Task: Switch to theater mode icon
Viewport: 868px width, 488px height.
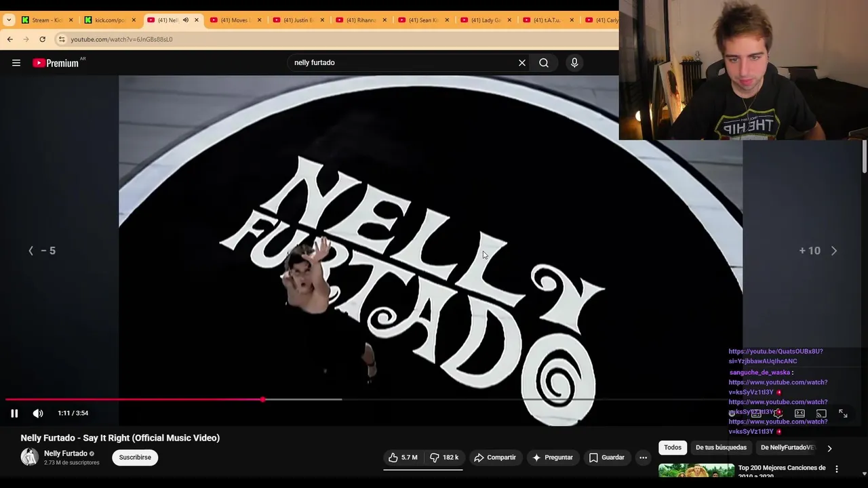Action: coord(800,413)
